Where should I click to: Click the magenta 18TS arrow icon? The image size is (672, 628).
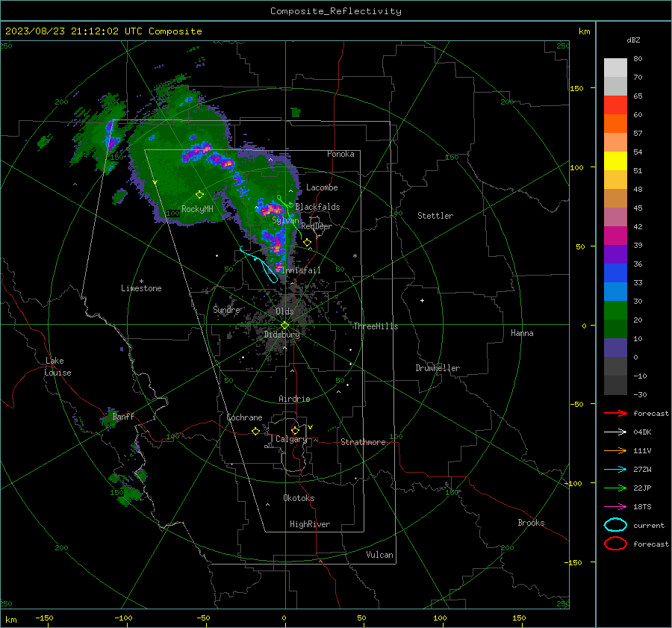[x=615, y=507]
